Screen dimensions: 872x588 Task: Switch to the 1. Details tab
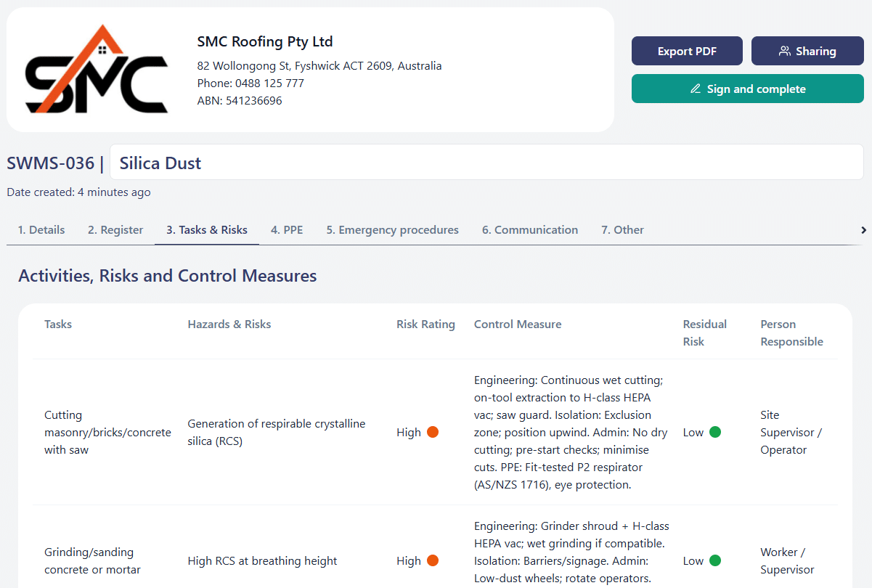point(41,230)
